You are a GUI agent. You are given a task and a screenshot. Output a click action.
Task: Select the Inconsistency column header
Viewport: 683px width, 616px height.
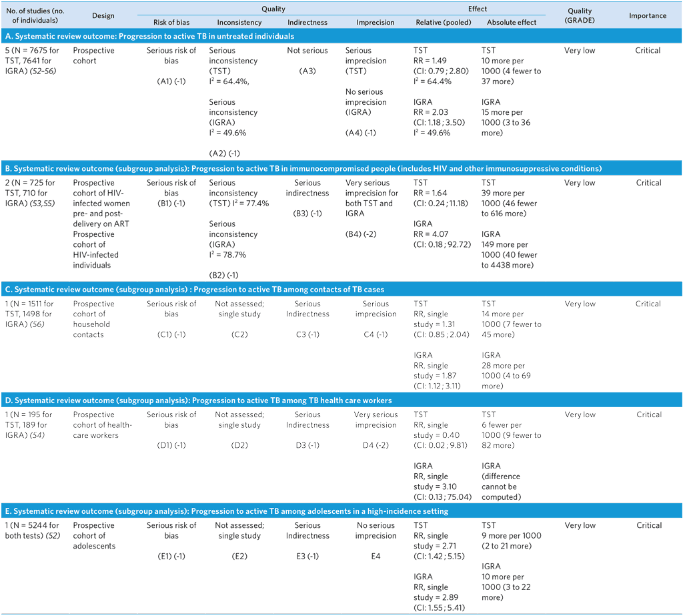point(239,22)
